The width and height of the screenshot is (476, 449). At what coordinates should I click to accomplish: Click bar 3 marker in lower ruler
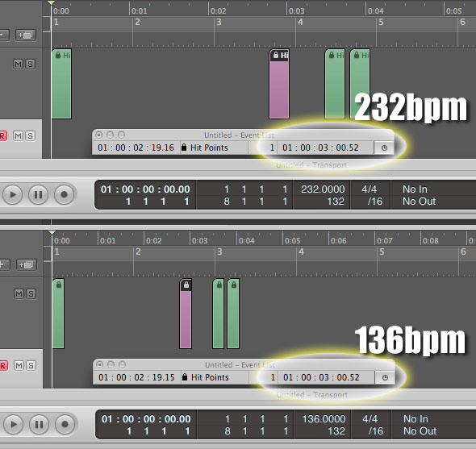tap(219, 252)
